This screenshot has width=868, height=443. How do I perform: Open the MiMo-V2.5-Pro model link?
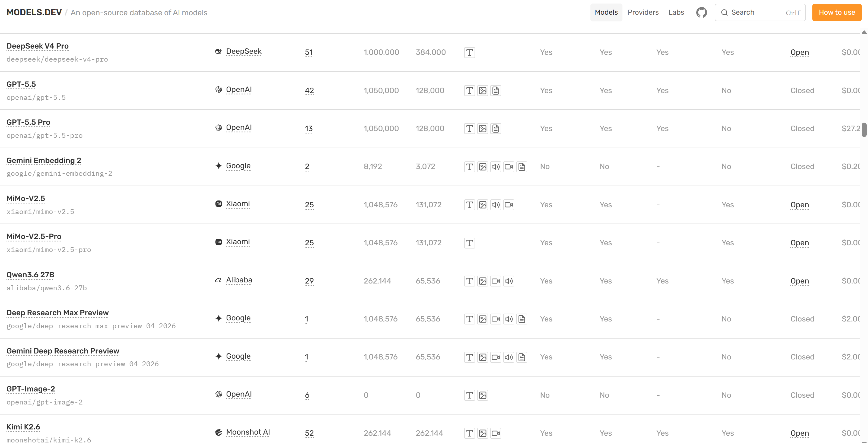[x=34, y=237]
